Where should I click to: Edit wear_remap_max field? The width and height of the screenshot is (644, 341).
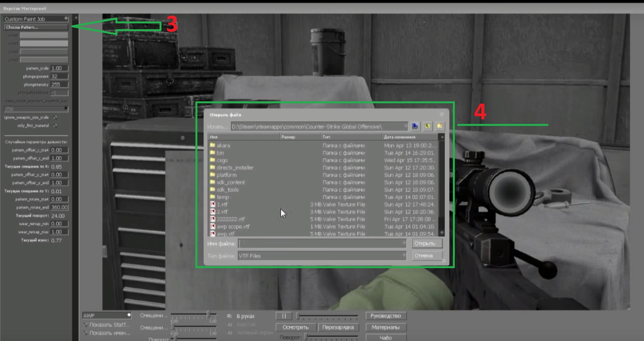(59, 232)
